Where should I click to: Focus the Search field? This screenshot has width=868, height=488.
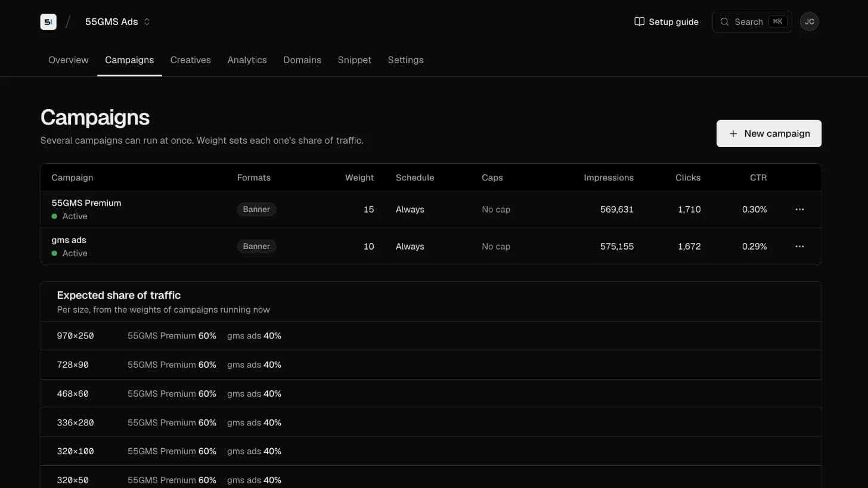pos(752,21)
